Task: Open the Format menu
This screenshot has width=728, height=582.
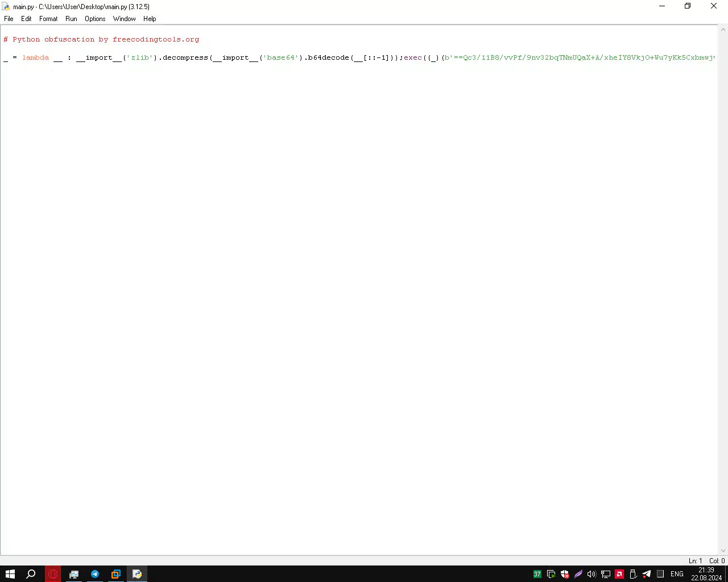Action: tap(48, 19)
